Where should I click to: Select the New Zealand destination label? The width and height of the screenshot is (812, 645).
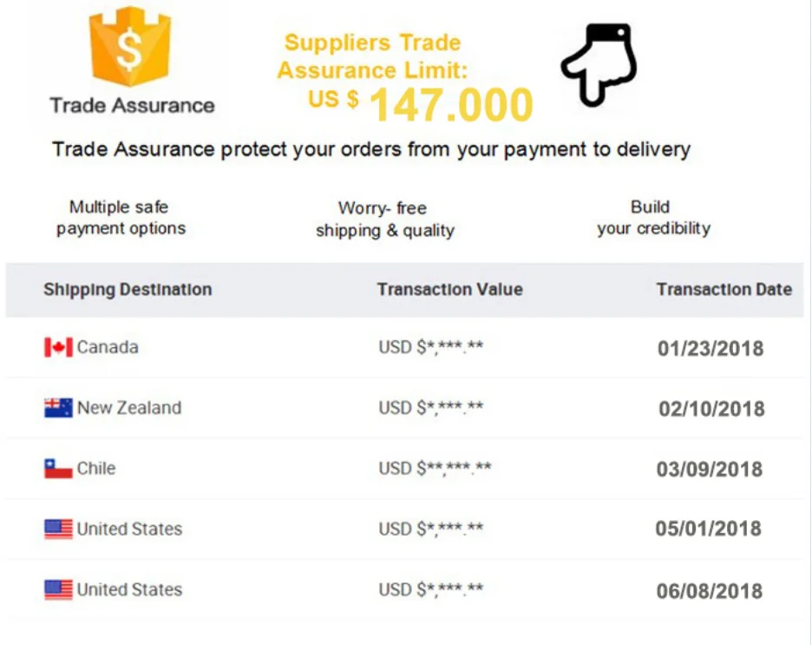click(x=129, y=408)
